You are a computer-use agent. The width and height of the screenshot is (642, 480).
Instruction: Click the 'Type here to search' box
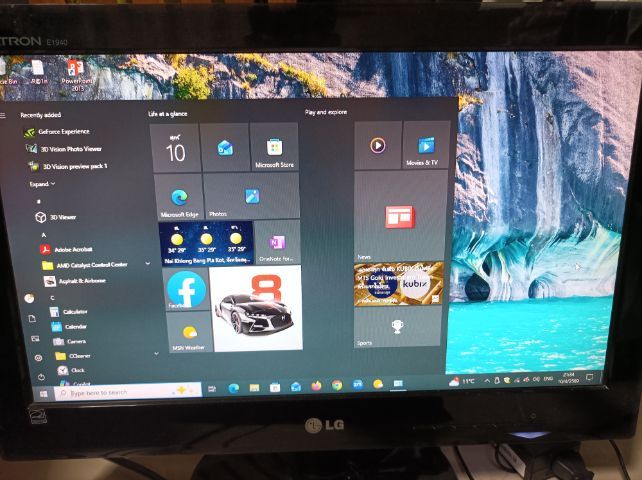pos(128,392)
